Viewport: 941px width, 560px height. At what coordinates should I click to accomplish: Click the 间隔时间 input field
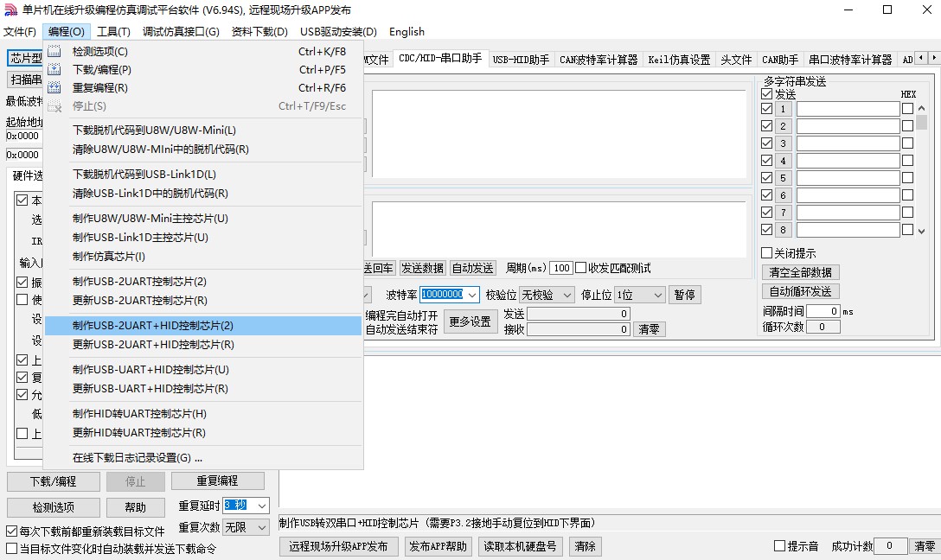(x=823, y=311)
